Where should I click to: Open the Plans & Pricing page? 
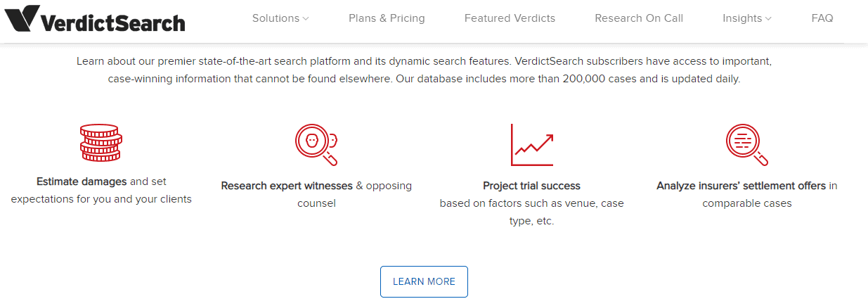[x=387, y=18]
